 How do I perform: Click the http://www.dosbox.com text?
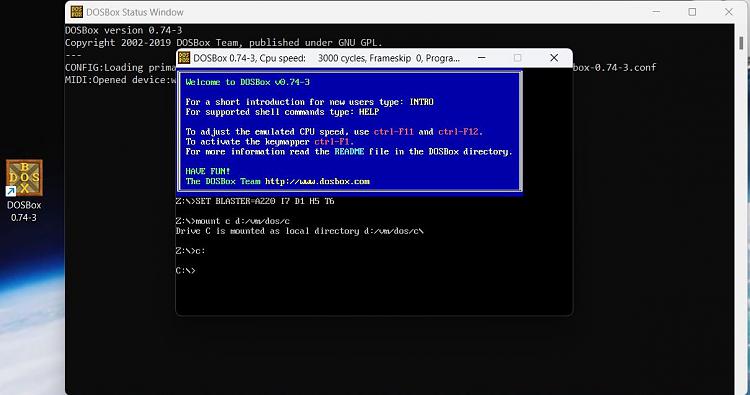[317, 181]
